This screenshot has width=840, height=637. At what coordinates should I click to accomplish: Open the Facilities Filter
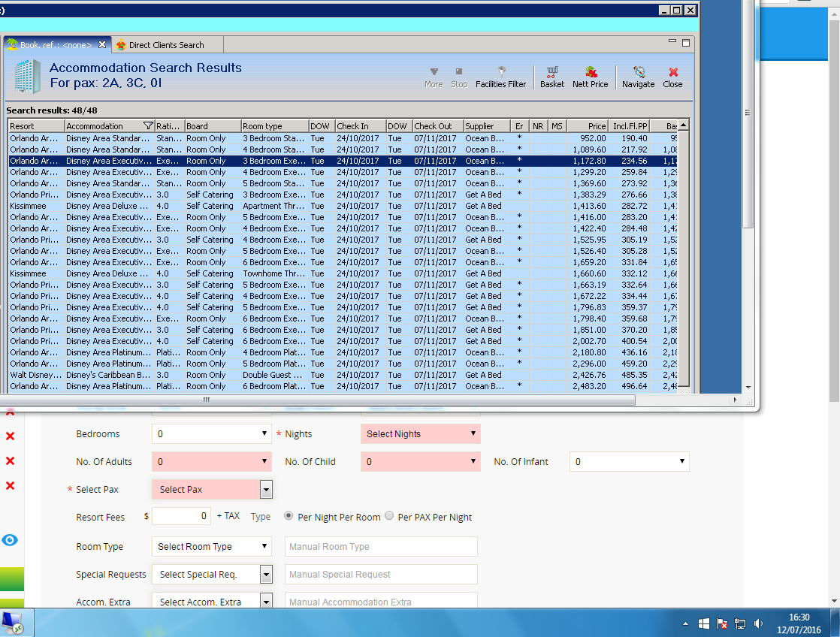[500, 77]
